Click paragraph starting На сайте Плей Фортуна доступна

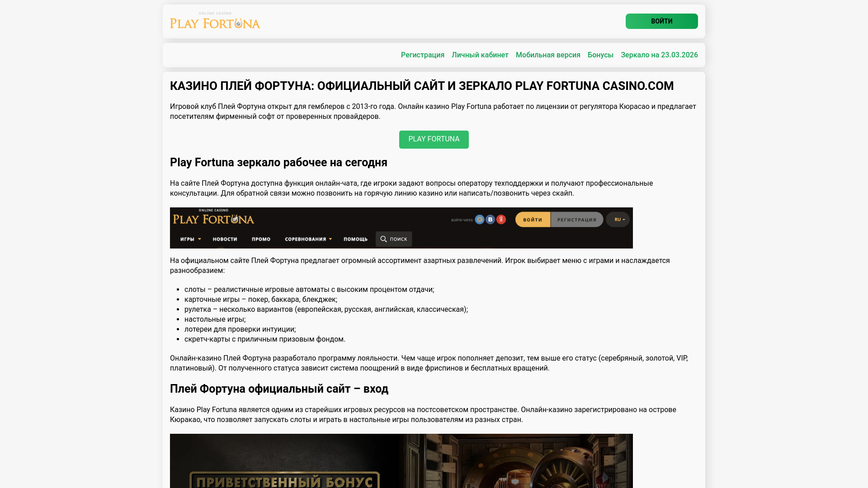[411, 188]
